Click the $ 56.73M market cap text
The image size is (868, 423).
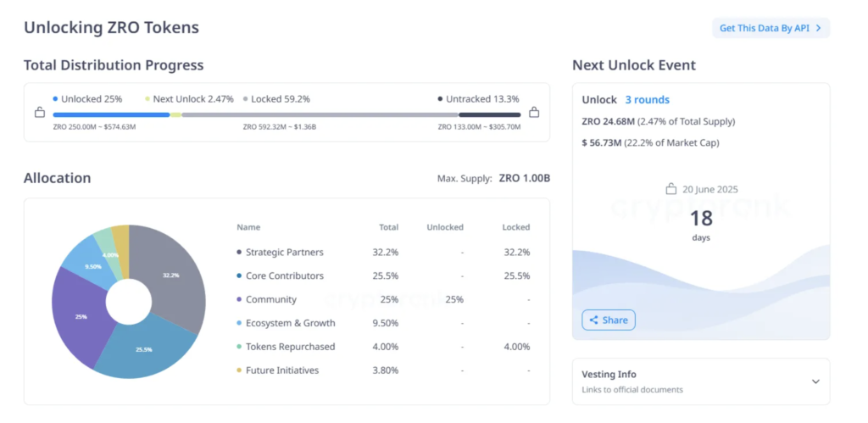[x=602, y=143]
